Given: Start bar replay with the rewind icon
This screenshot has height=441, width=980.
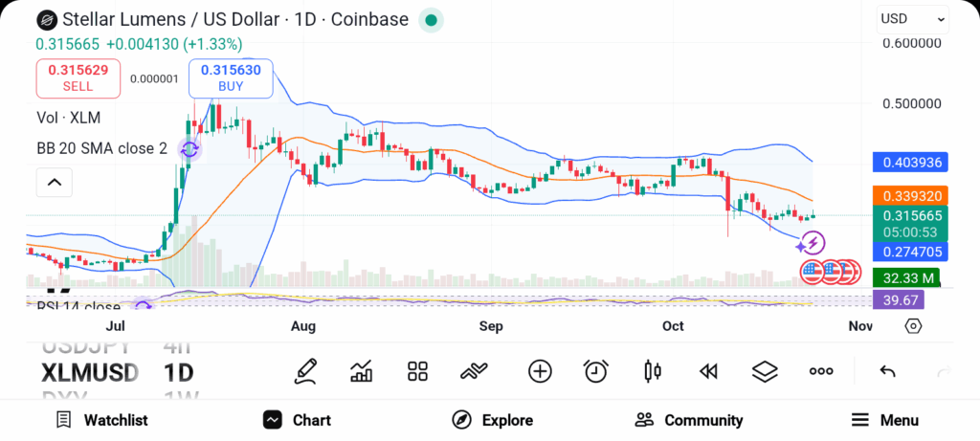Looking at the screenshot, I should (708, 371).
